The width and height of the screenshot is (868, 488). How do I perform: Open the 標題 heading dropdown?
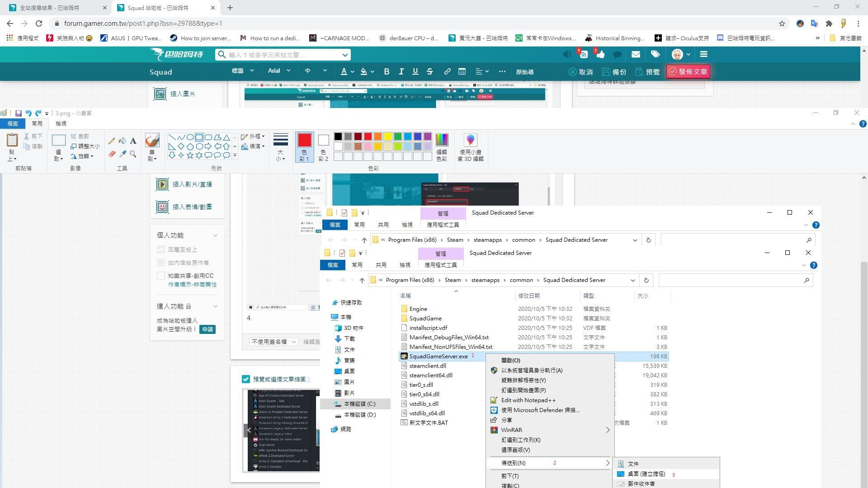coord(243,71)
